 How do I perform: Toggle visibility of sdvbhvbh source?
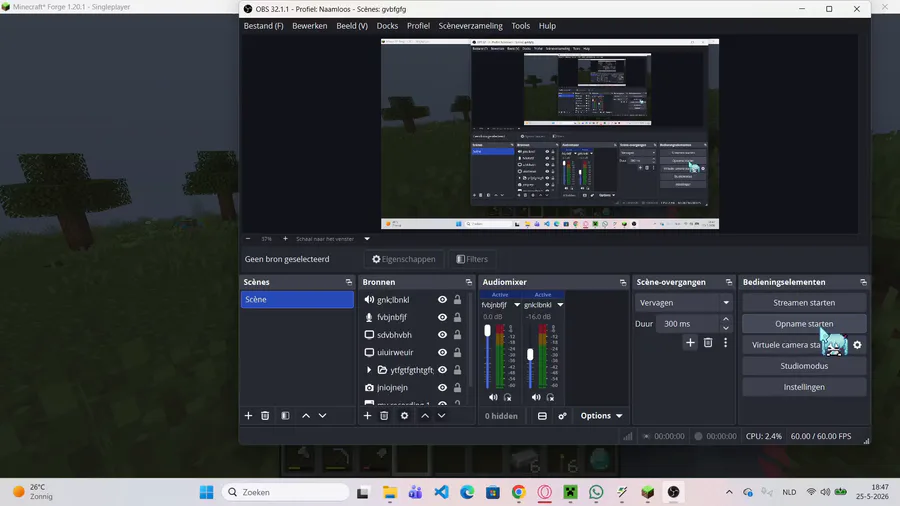pyautogui.click(x=442, y=334)
